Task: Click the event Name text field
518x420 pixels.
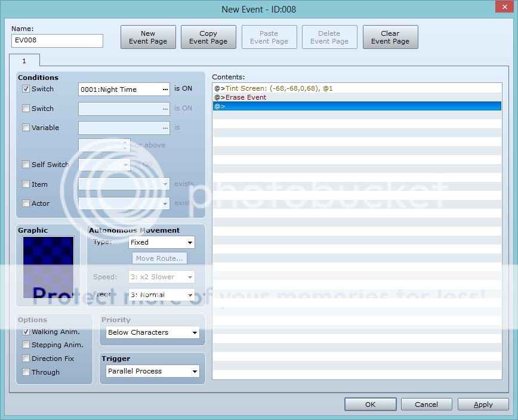Action: tap(57, 41)
